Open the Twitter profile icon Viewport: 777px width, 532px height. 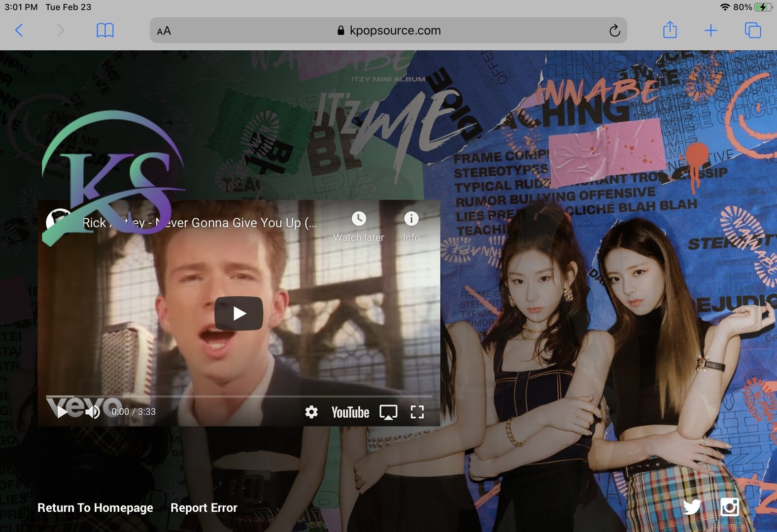click(692, 507)
